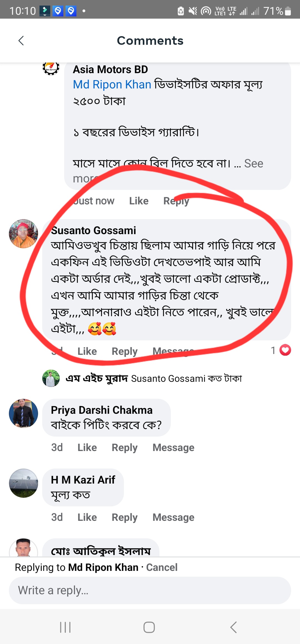Tap the heart reaction icon on Susanto's comment
Screen dimensions: 300x644
point(285,350)
